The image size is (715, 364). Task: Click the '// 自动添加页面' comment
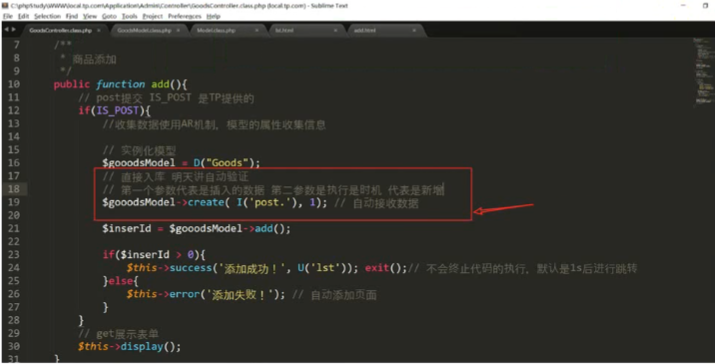[x=334, y=295]
